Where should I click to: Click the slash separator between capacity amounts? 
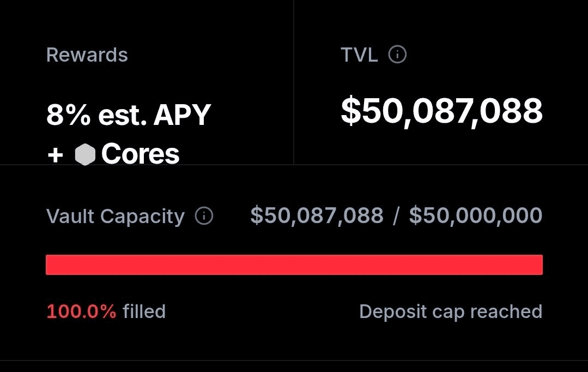[x=396, y=216]
